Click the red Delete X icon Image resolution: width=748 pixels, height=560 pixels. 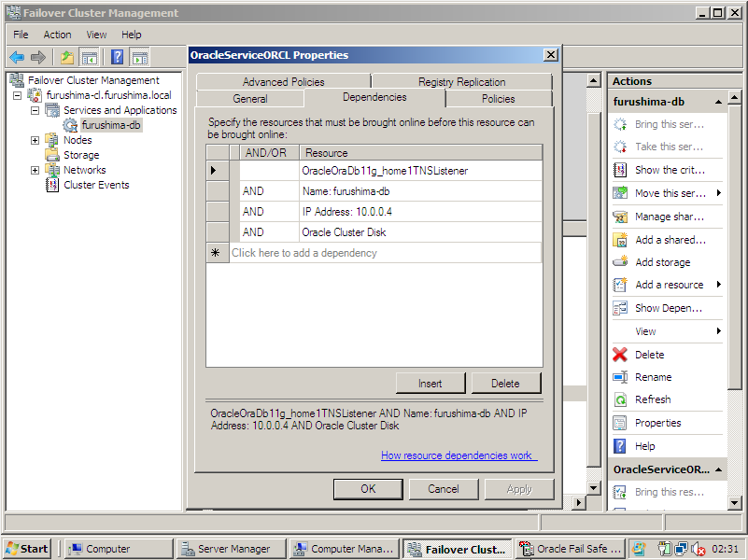(x=620, y=355)
